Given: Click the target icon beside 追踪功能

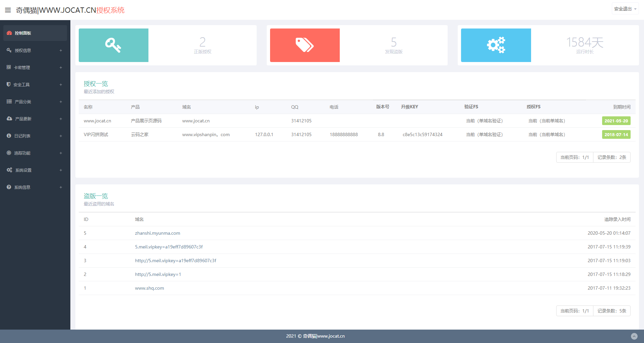Looking at the screenshot, I should coord(9,153).
